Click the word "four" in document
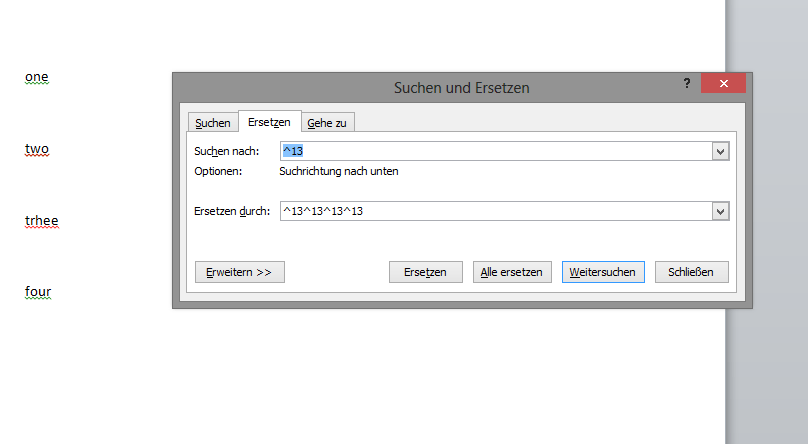Screen dimensions: 808x444 coord(38,292)
